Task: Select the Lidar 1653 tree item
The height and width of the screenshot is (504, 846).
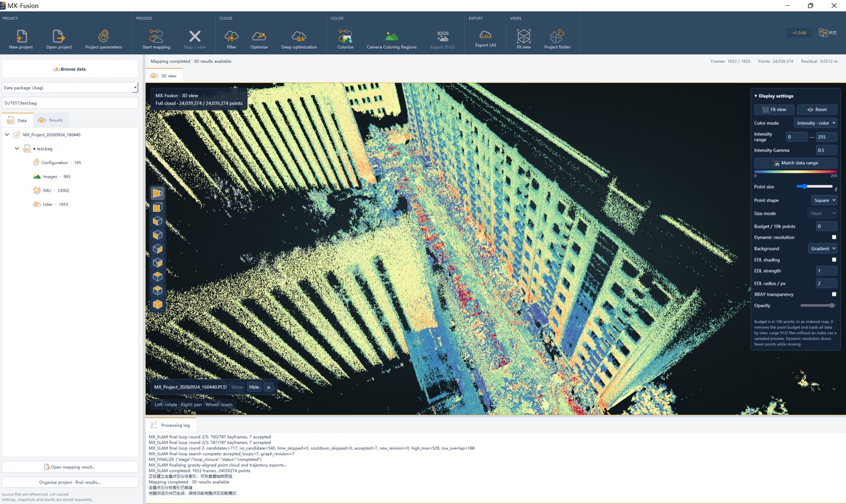Action: (50, 204)
